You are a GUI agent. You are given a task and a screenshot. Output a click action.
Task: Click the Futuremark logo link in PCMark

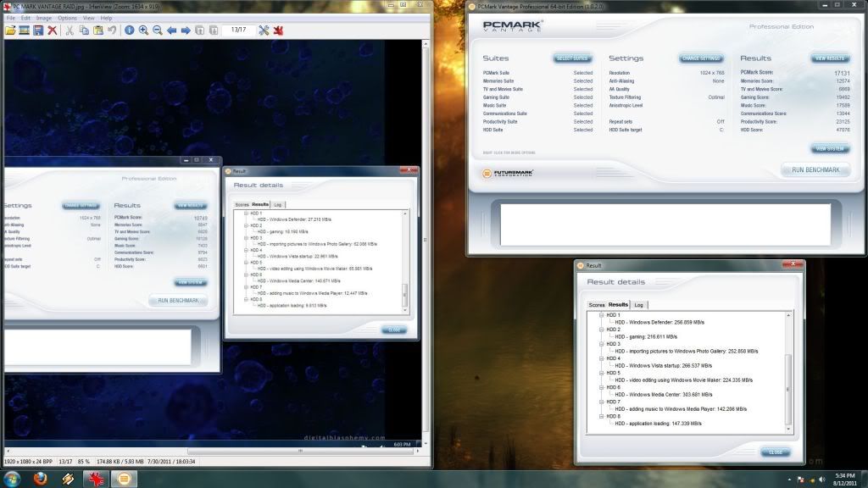(508, 173)
